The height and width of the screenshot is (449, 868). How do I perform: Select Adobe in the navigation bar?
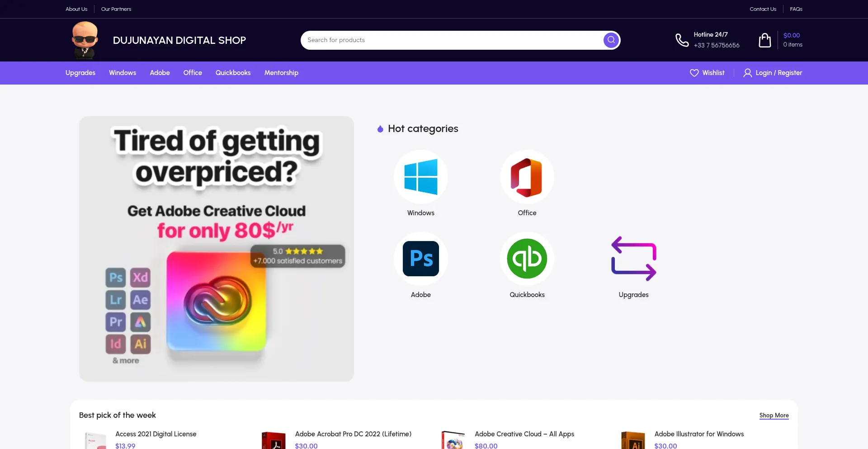point(160,73)
